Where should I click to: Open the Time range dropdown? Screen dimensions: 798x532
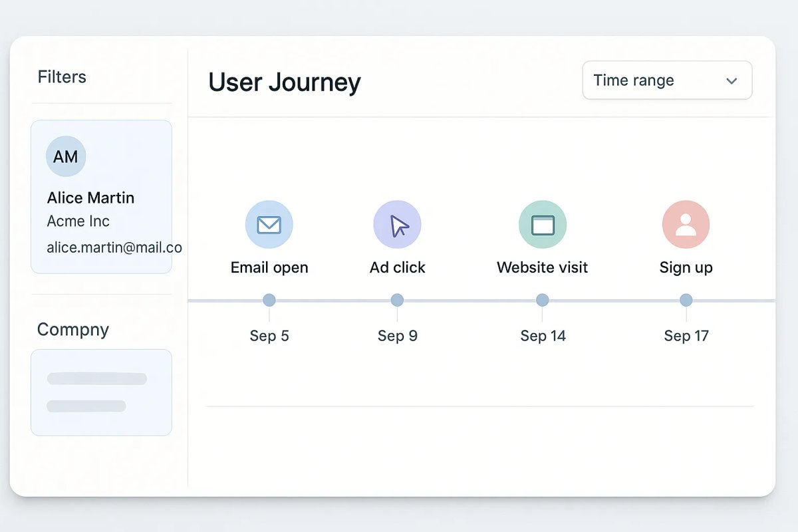coord(667,80)
